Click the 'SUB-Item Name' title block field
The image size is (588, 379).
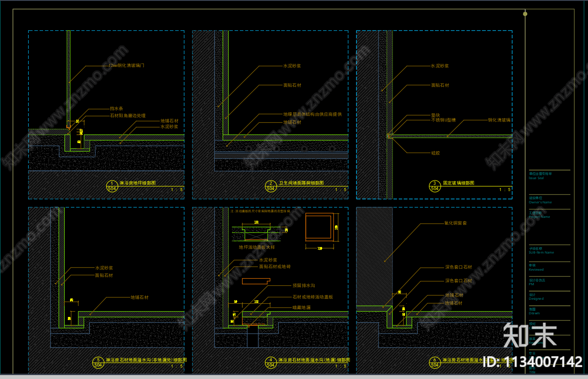[541, 253]
